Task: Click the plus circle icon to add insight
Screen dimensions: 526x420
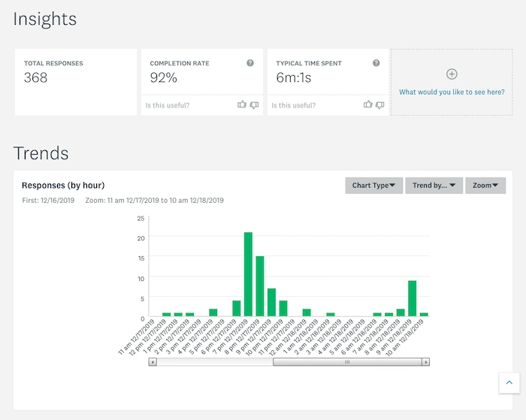Action: pyautogui.click(x=452, y=74)
